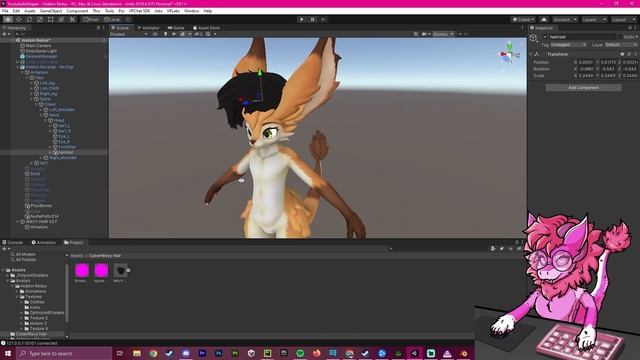Switch to the Animation tab
Viewport: 640px width, 360px height.
(43, 242)
